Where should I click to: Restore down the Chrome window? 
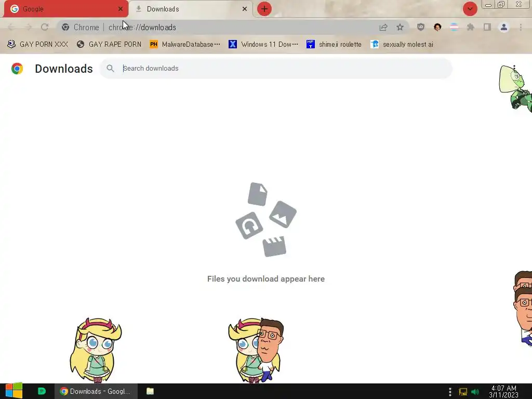click(x=501, y=5)
